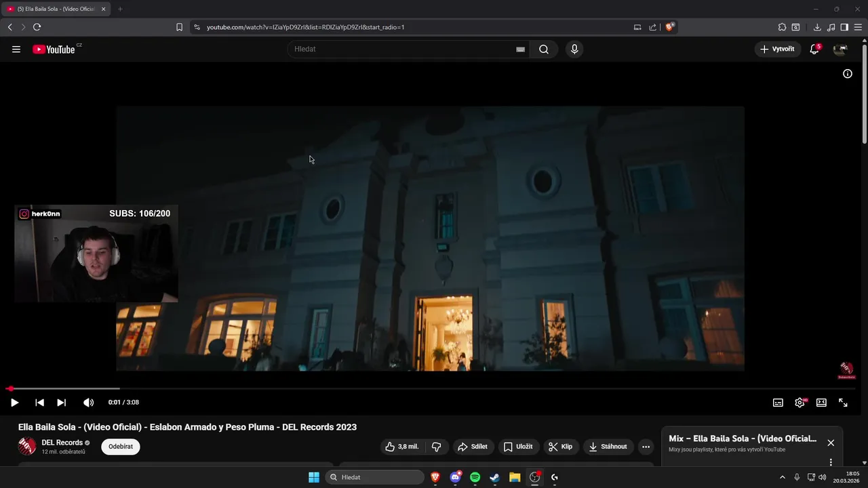The image size is (868, 488).
Task: Switch to theater mode
Action: [821, 403]
